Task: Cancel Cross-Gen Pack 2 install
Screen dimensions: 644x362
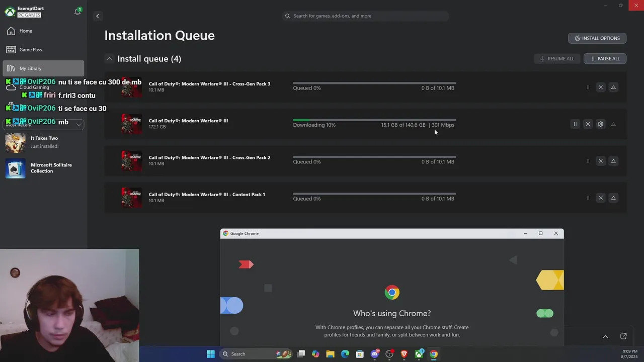Action: (x=600, y=161)
